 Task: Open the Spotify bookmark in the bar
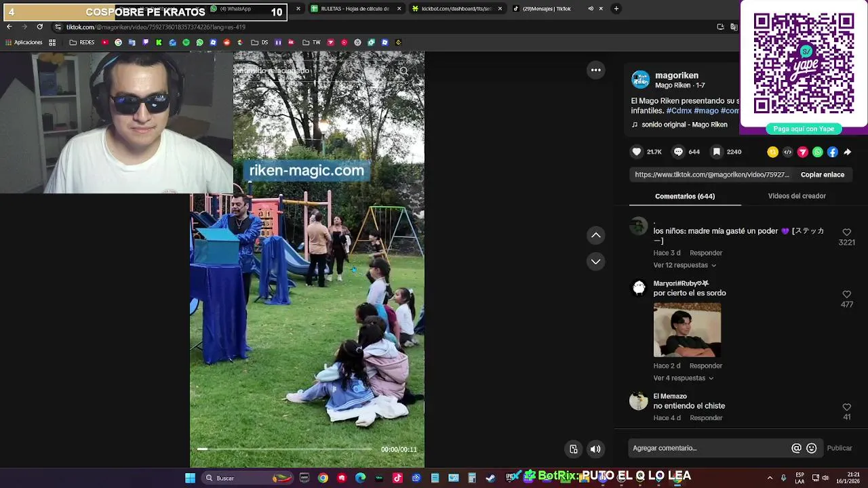[186, 43]
